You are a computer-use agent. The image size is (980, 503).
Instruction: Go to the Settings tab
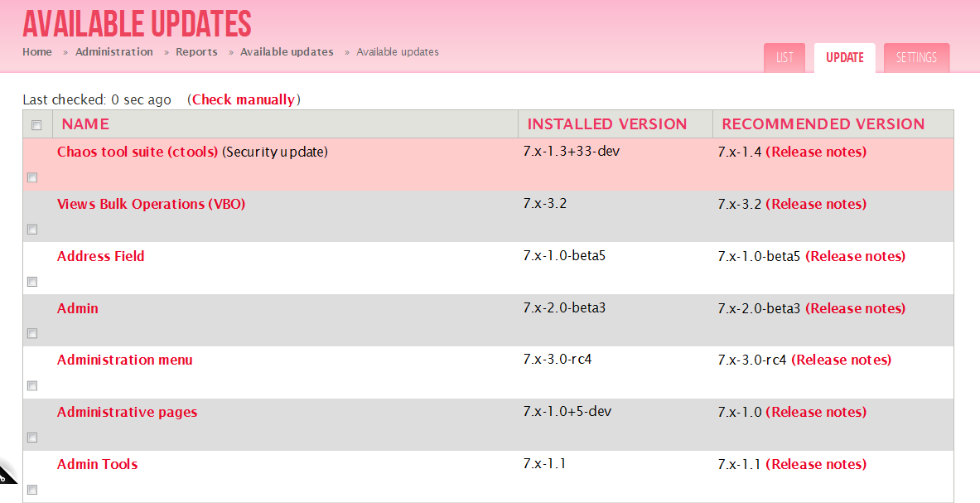click(916, 58)
